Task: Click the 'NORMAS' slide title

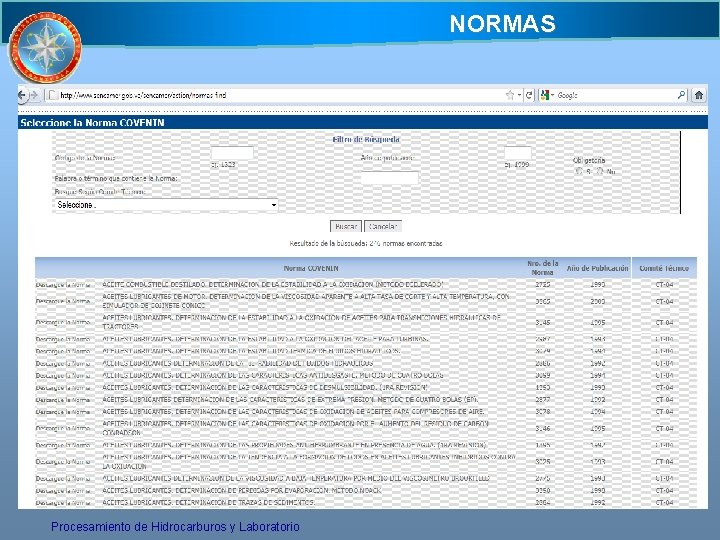Action: (502, 24)
